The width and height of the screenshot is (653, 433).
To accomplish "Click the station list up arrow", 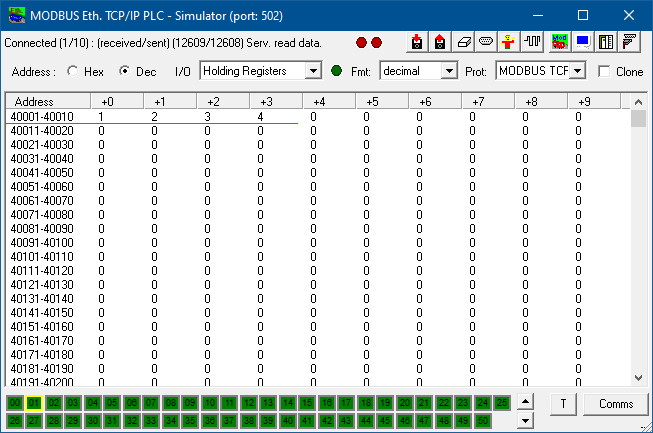I will pyautogui.click(x=526, y=402).
